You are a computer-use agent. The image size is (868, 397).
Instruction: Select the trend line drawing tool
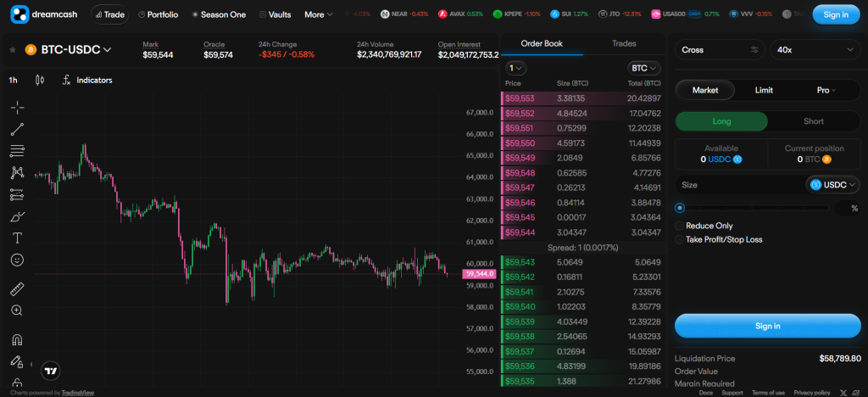17,129
